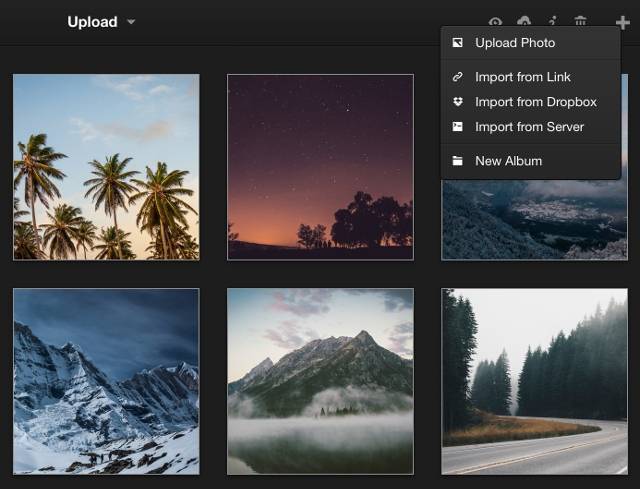Image resolution: width=640 pixels, height=489 pixels.
Task: Select the snowy mountain peaks photo
Action: pyautogui.click(x=106, y=381)
